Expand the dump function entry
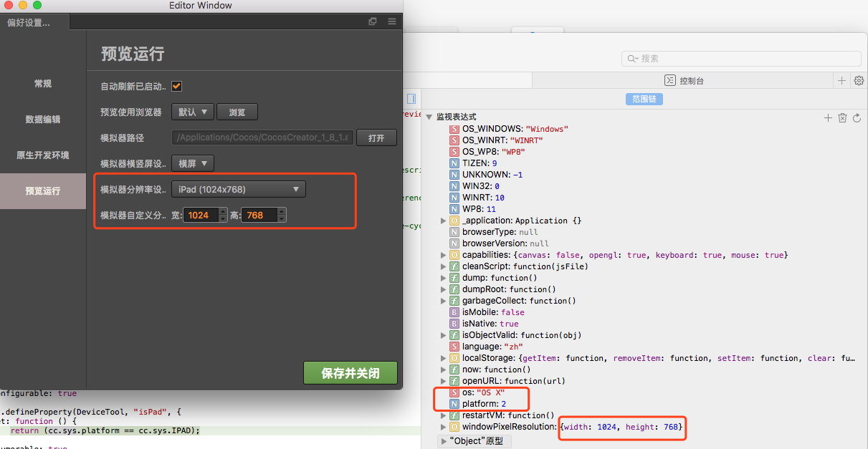 (444, 278)
